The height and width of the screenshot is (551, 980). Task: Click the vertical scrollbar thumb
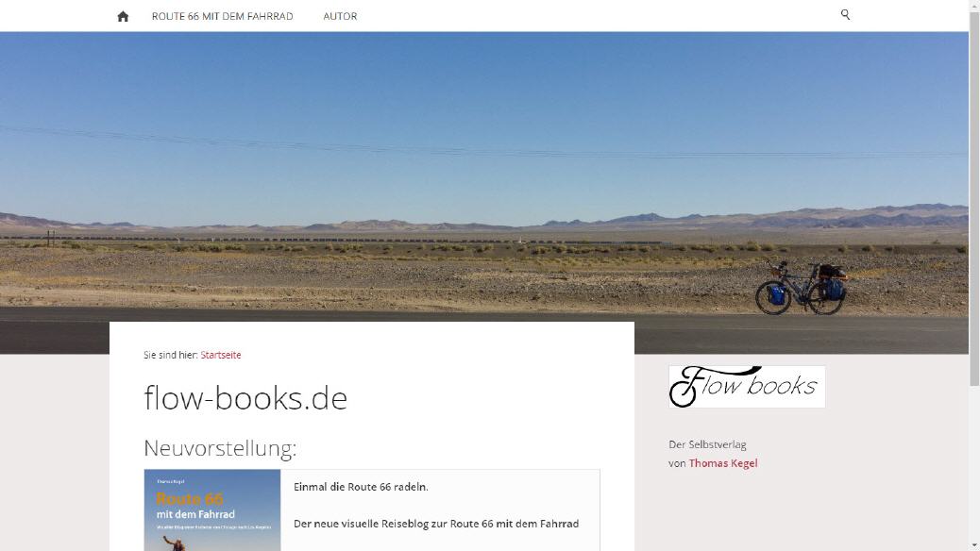pos(974,199)
